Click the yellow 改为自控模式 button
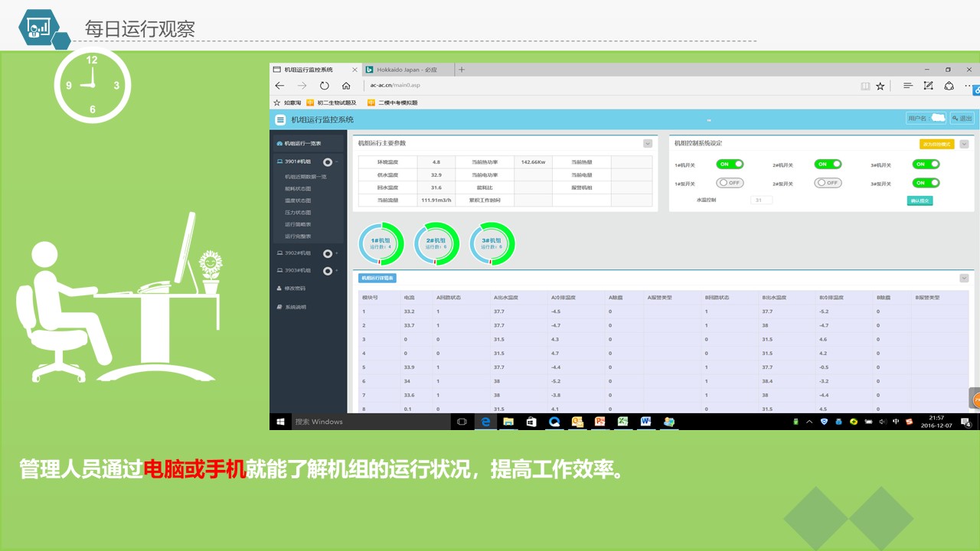 [x=936, y=144]
